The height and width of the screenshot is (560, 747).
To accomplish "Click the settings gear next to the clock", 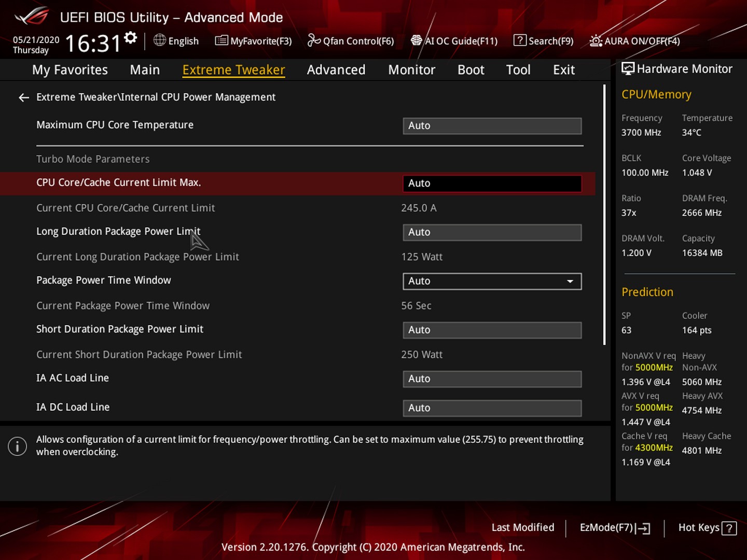I will pos(131,38).
